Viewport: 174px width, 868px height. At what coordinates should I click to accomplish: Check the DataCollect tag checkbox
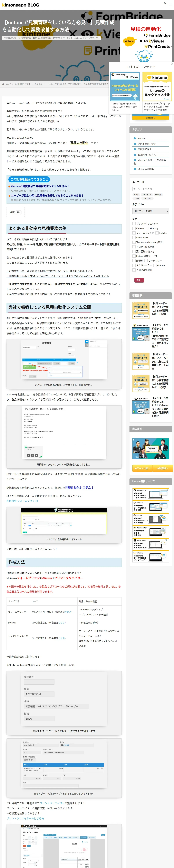[134, 238]
